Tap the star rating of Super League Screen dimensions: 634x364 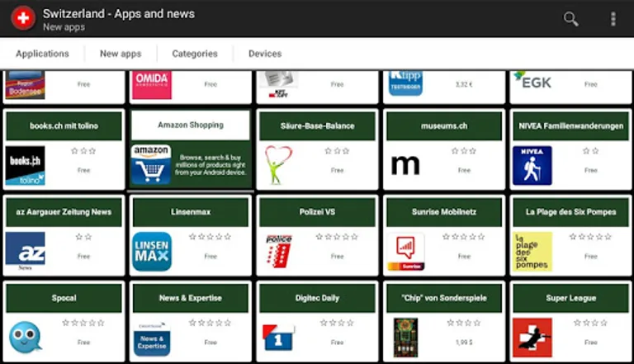coord(590,323)
